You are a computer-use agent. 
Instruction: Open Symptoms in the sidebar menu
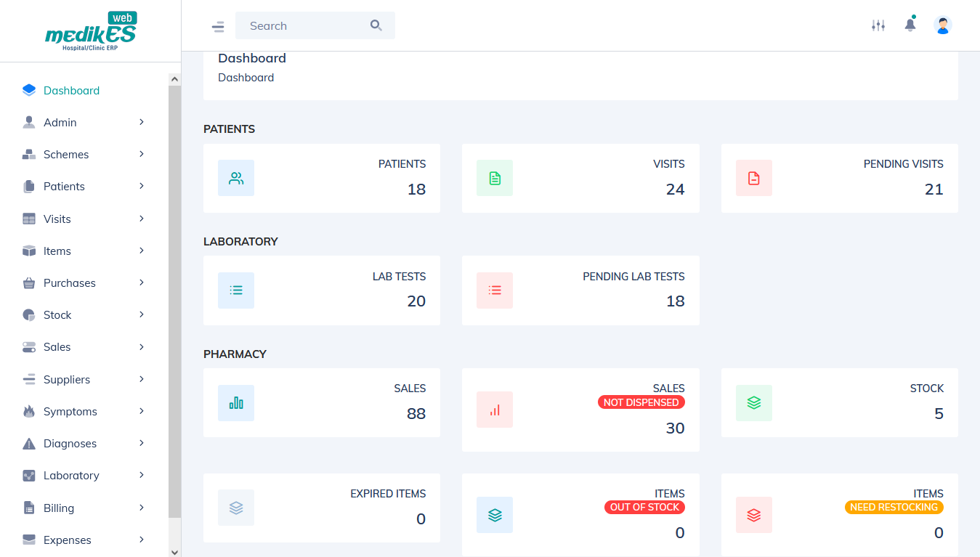coord(70,412)
